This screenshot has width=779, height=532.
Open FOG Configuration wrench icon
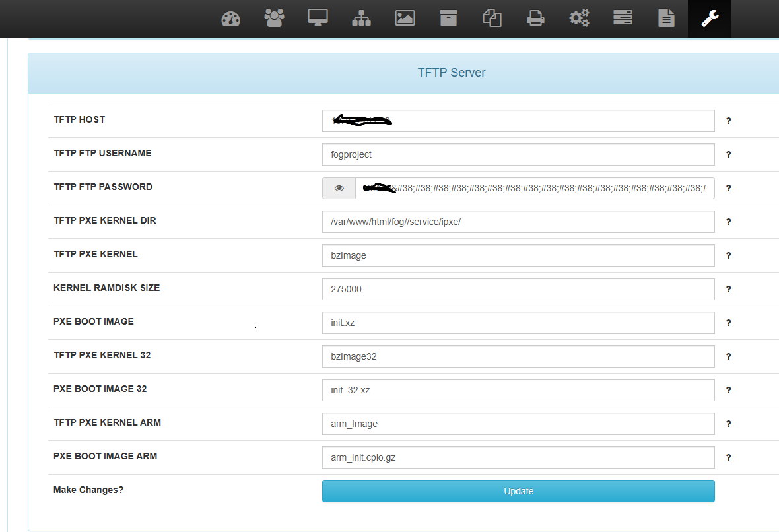tap(710, 18)
